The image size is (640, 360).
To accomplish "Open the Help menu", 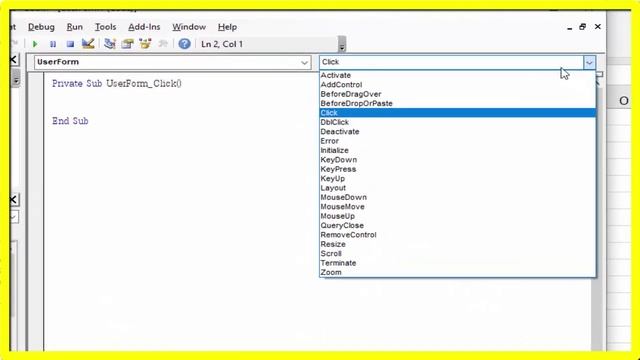I will pyautogui.click(x=227, y=27).
